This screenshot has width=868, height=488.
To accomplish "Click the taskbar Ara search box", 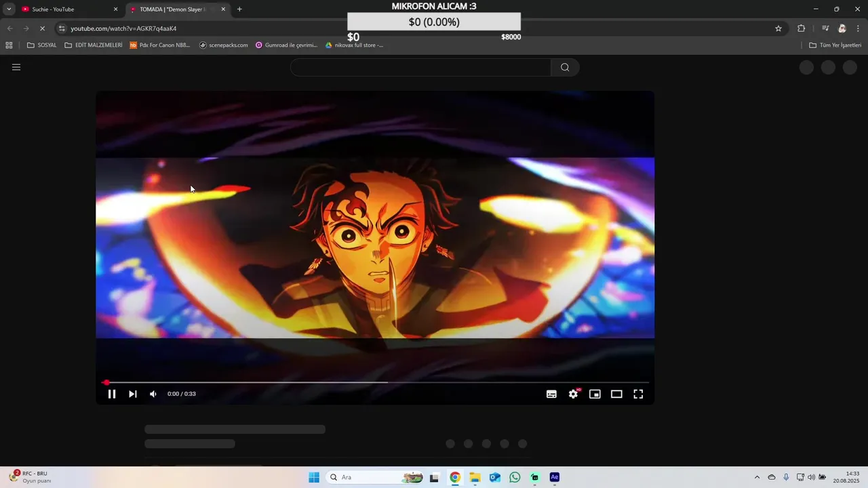I will click(376, 477).
